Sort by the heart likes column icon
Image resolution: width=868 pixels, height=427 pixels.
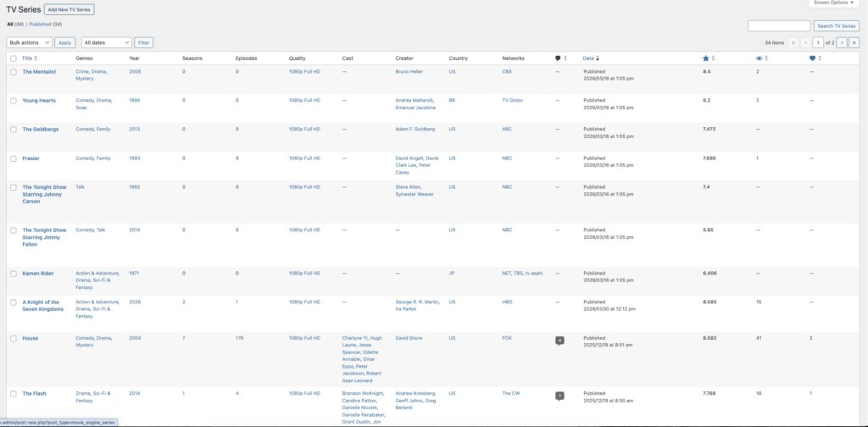813,58
